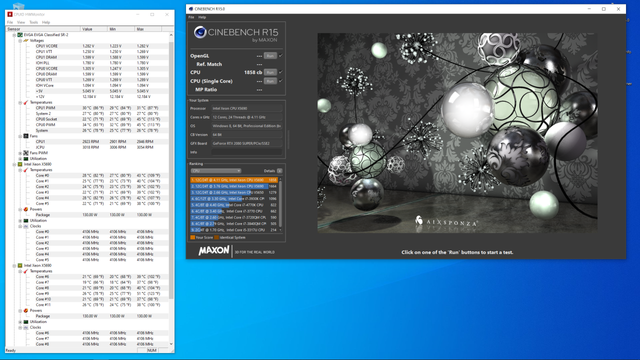Screen dimensions: 640x360
Task: Open the HWMonitor File menu
Action: (x=10, y=22)
